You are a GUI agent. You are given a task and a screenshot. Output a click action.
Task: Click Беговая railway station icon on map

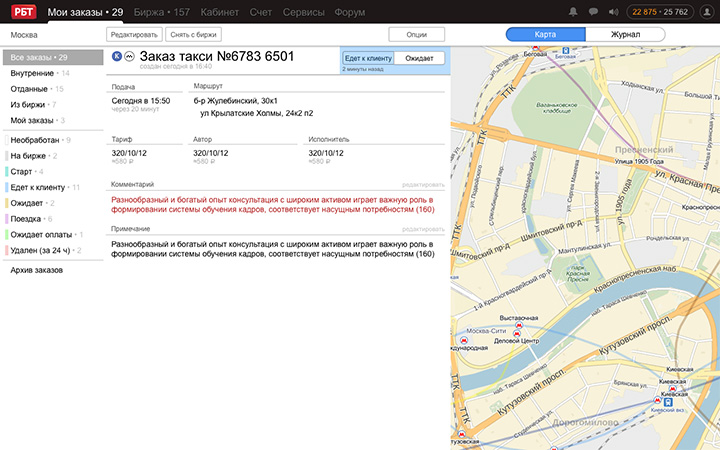point(566,51)
